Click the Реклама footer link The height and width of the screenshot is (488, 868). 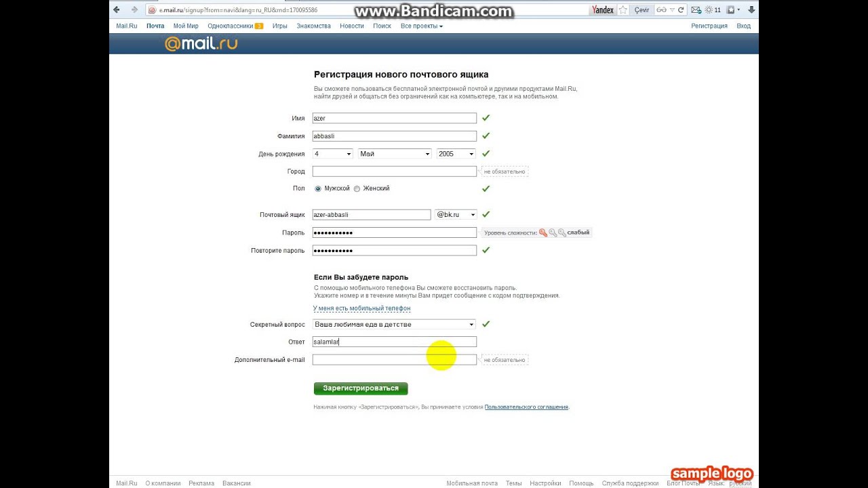pos(201,483)
